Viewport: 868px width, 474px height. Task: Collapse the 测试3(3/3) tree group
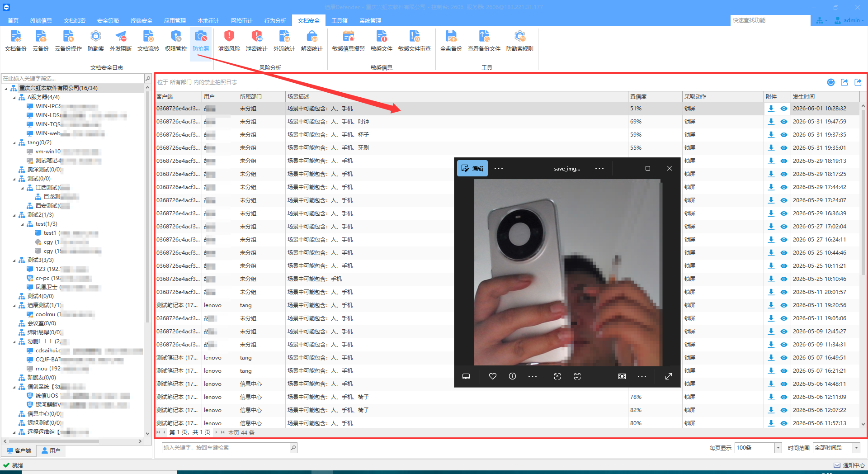tap(14, 260)
